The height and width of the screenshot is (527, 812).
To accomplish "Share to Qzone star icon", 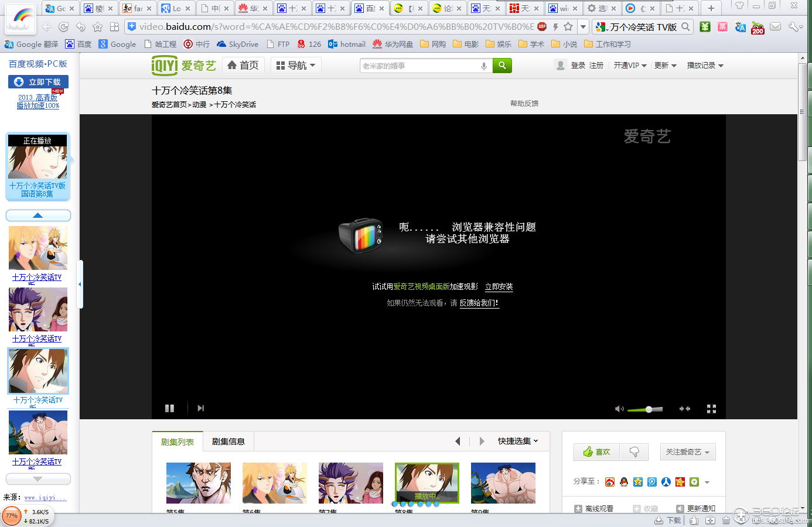I will 638,482.
